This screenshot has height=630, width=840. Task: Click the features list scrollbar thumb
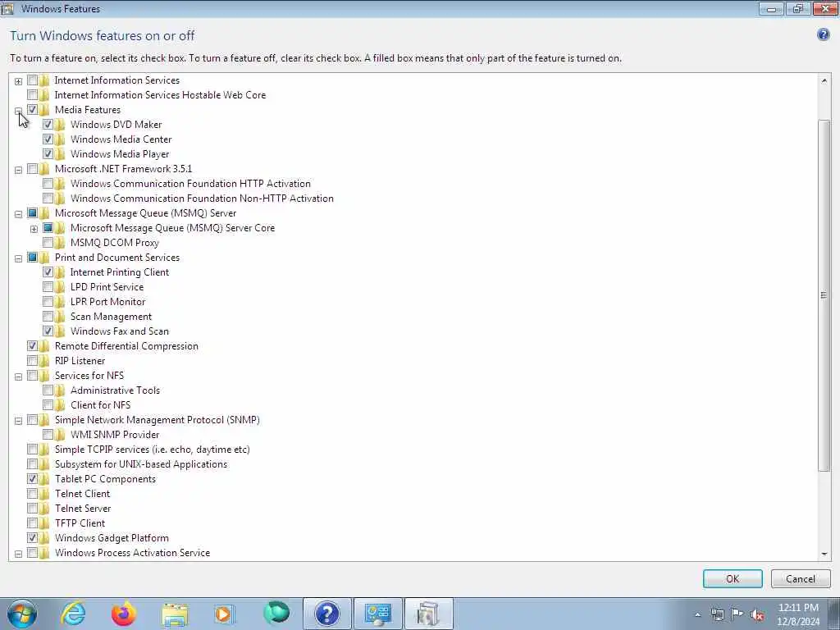click(824, 295)
